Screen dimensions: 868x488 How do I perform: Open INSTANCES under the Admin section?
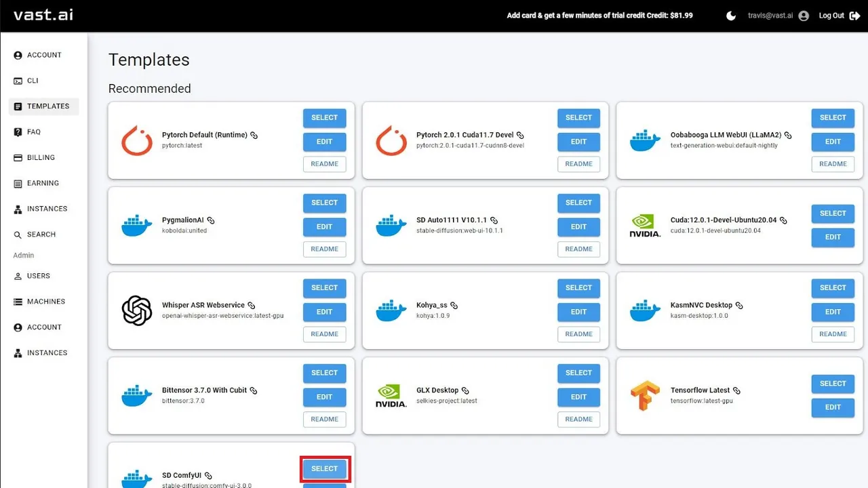(x=44, y=353)
